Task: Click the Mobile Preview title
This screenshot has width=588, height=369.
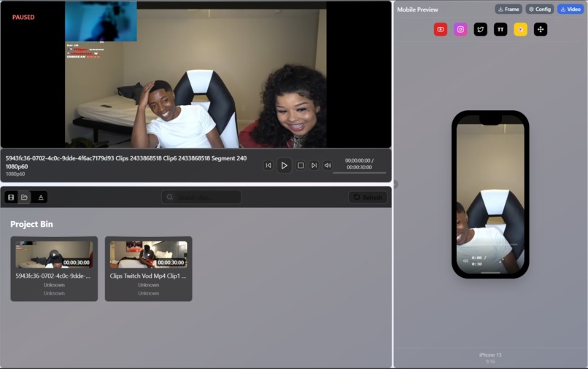Action: click(x=417, y=9)
